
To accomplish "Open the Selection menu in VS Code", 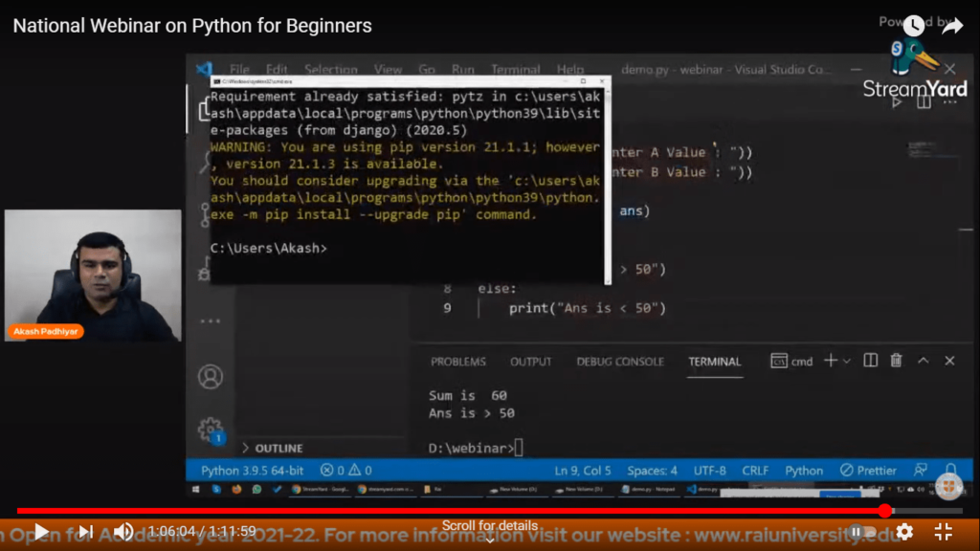I will [330, 69].
